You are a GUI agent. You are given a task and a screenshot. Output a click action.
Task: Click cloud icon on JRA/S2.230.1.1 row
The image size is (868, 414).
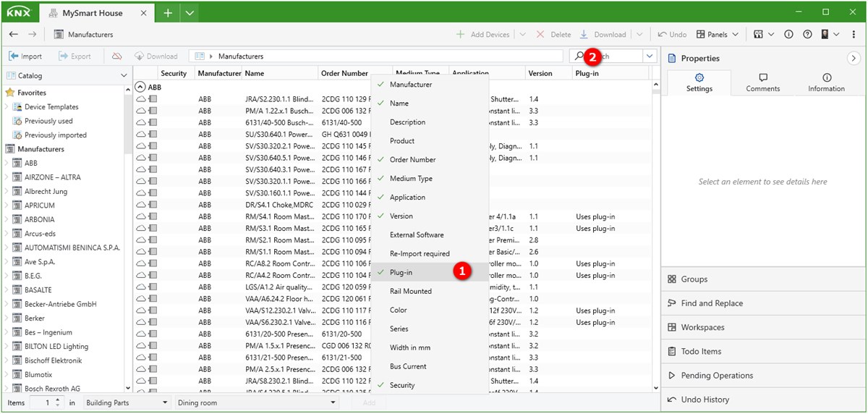141,99
